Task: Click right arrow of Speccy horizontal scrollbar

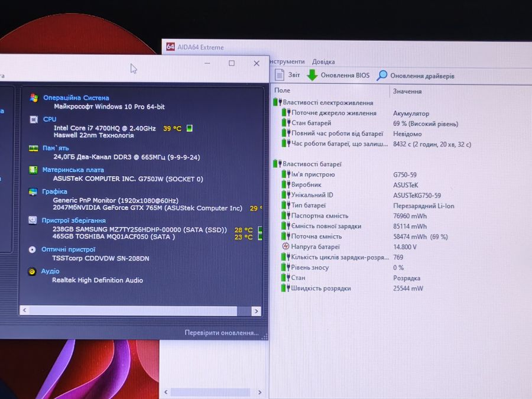Action: 256,311
